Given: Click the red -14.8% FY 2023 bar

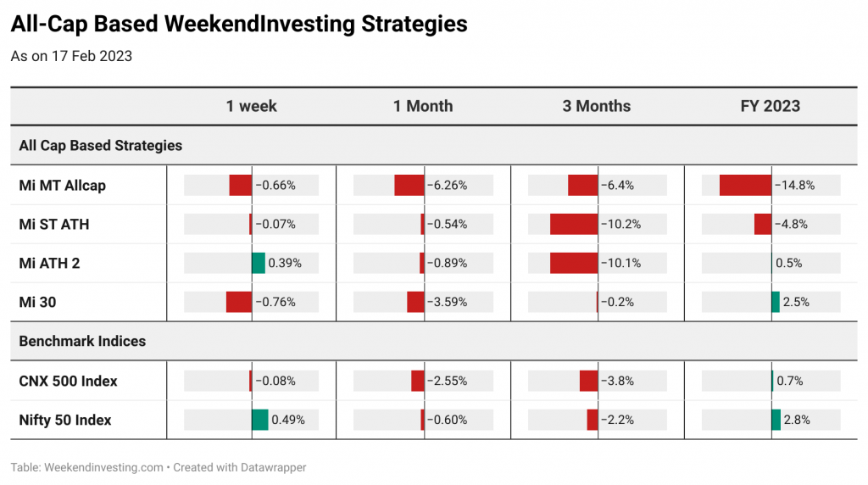Looking at the screenshot, I should click(746, 185).
